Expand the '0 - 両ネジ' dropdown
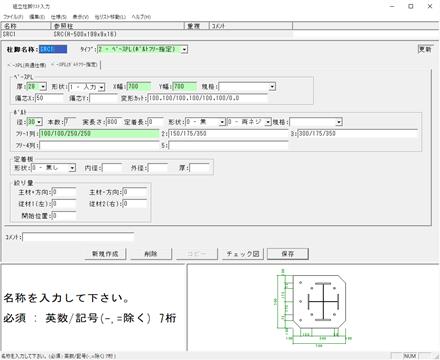The width and height of the screenshot is (440, 360). [x=268, y=122]
